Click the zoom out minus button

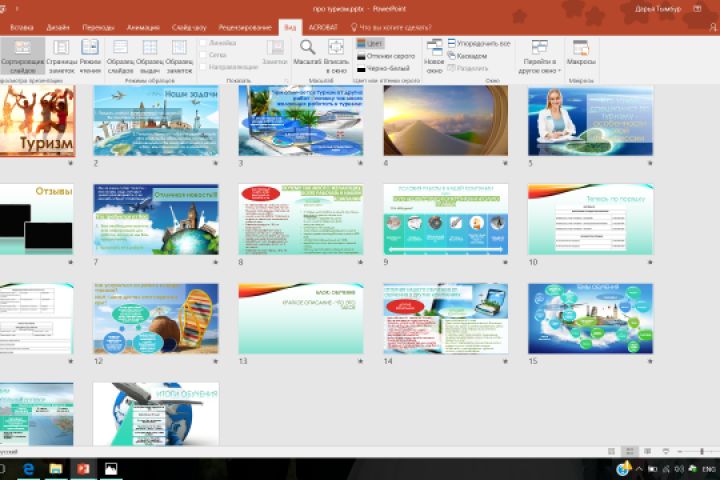point(680,452)
